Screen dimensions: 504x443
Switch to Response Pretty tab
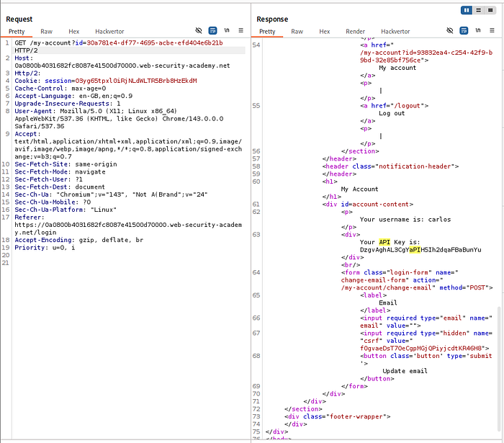[267, 32]
